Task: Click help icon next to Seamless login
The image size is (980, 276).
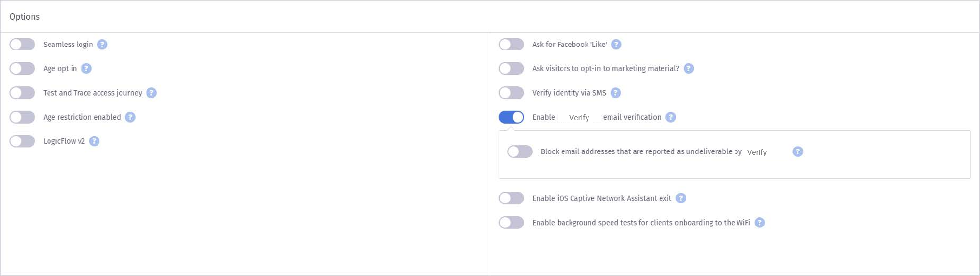Action: coord(102,44)
